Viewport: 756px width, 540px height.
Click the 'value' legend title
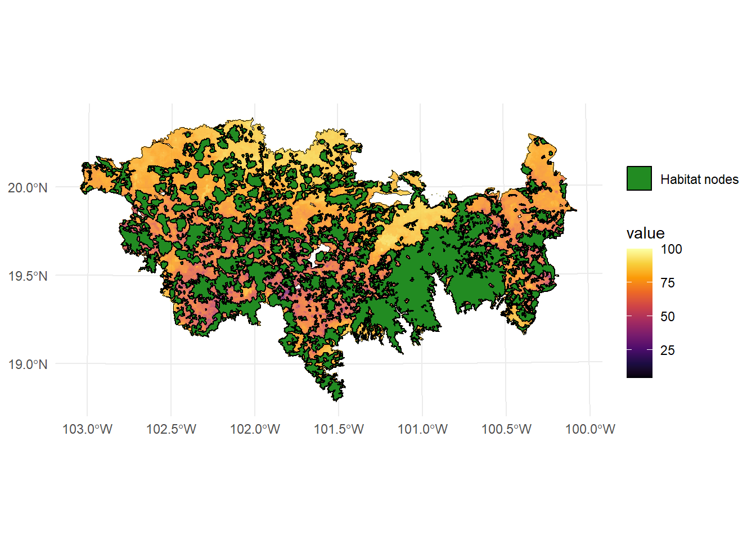pos(645,233)
